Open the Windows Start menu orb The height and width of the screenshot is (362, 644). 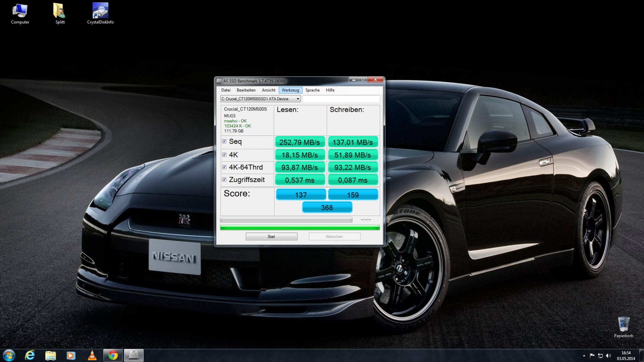click(9, 355)
